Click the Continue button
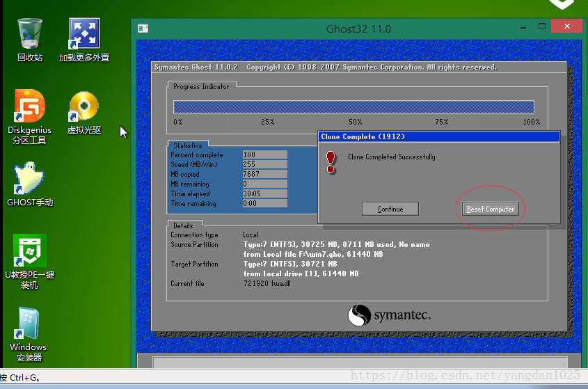Screen dimensions: 588x389 tap(390, 209)
